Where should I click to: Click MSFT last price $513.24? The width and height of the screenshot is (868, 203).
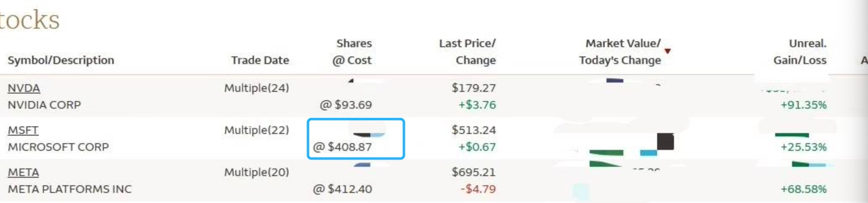(x=474, y=130)
